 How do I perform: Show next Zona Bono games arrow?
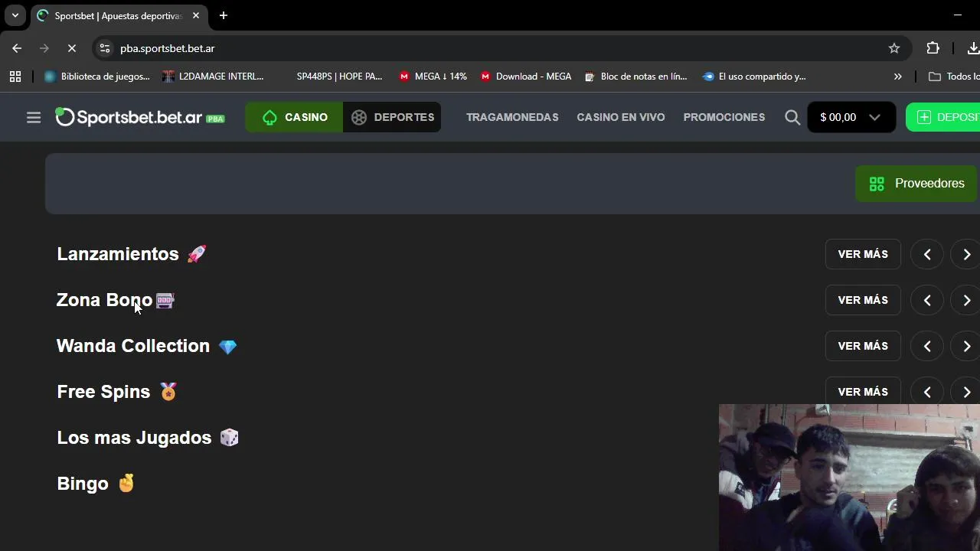click(966, 300)
